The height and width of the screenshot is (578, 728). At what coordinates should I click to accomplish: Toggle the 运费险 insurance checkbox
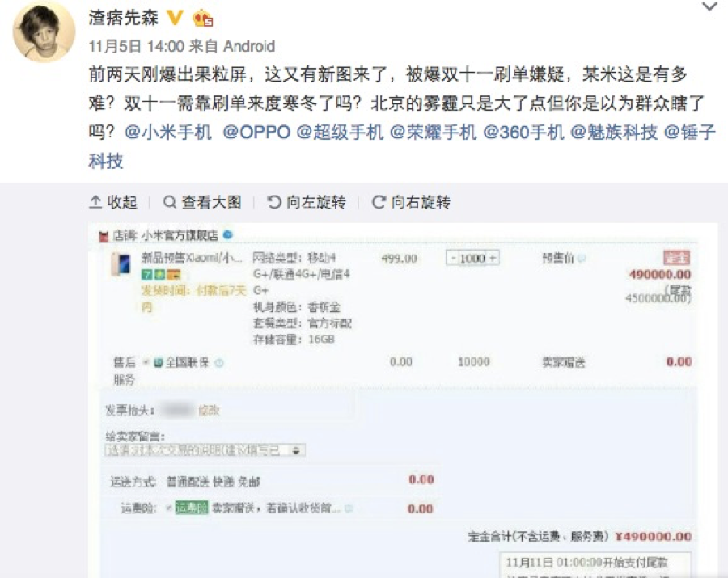pos(169,508)
